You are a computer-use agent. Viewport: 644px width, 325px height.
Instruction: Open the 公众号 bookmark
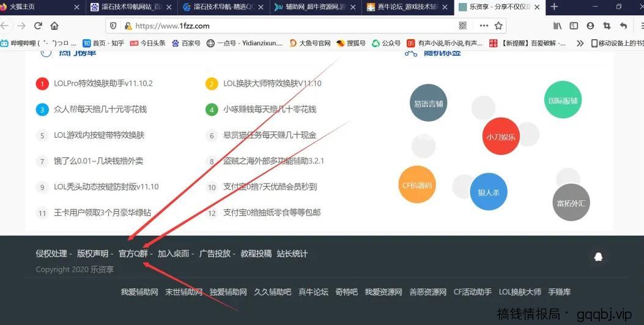386,43
